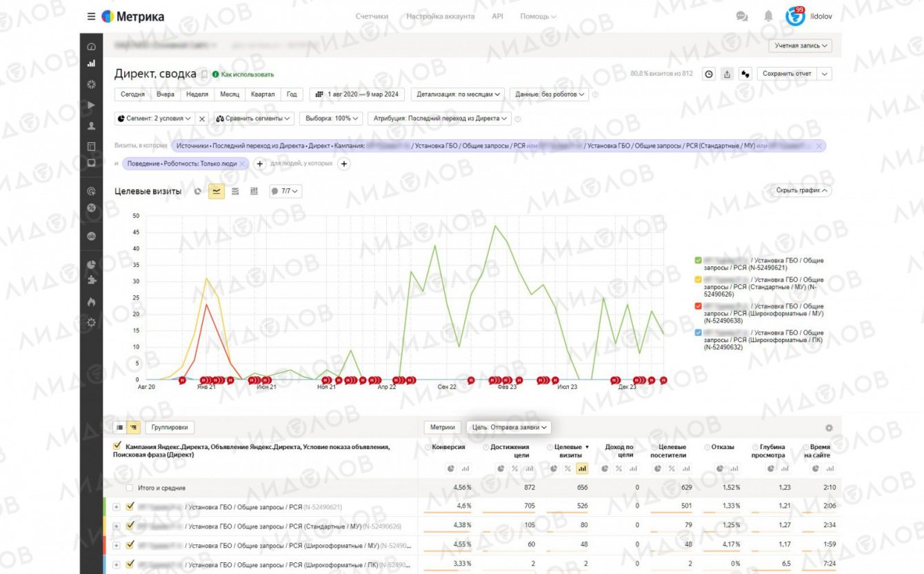Select the line chart view icon
This screenshot has height=574, width=924.
tap(217, 191)
